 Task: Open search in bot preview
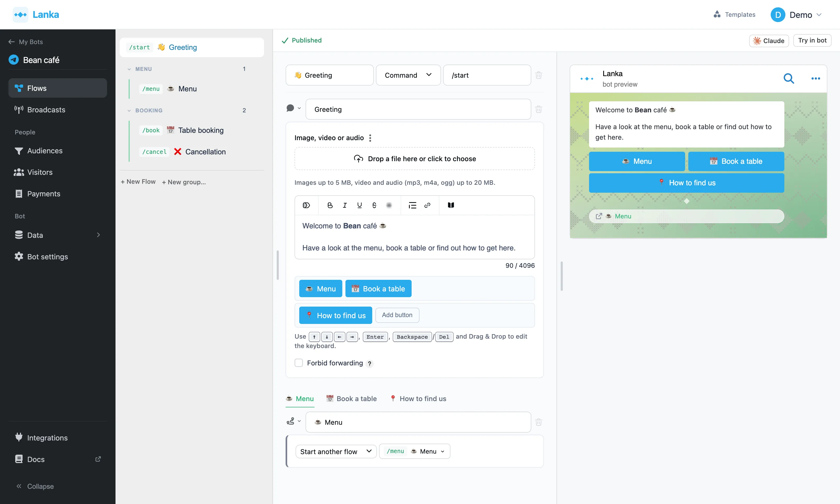click(x=789, y=78)
